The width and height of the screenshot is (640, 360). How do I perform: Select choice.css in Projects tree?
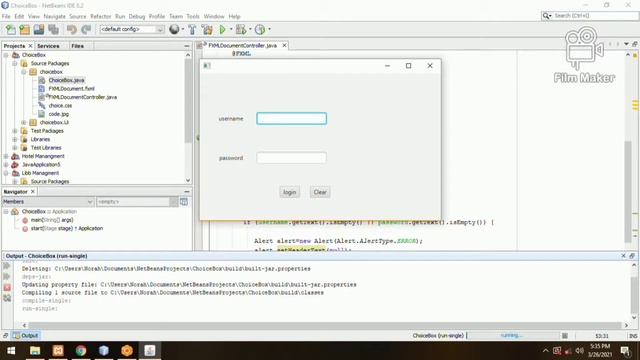point(60,106)
